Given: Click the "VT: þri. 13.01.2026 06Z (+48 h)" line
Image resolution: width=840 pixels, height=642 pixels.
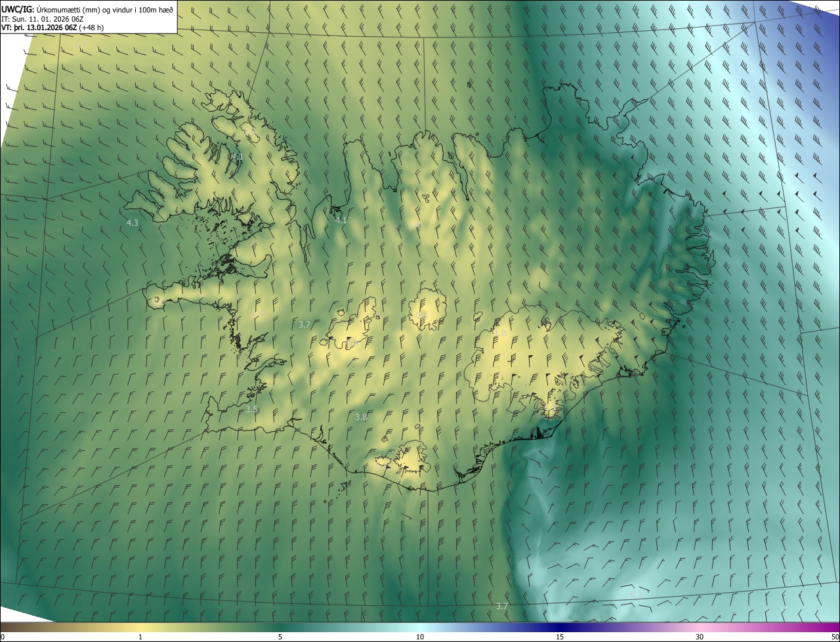Looking at the screenshot, I should [x=52, y=28].
